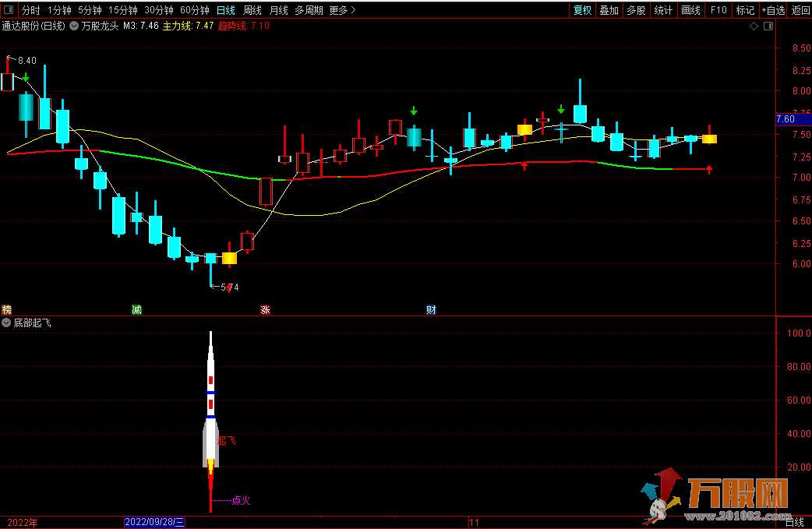The image size is (812, 529).
Task: Click the 底部起飞 indicator name
Action: pos(32,323)
